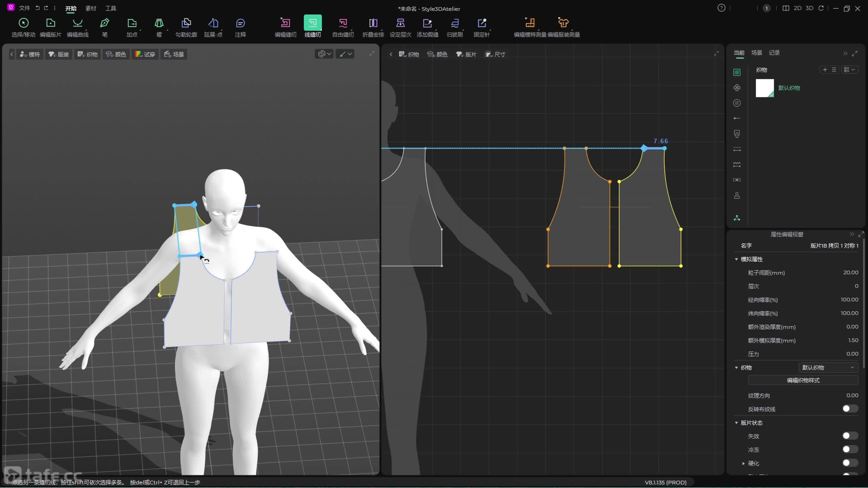Open the 编辑服装测量 garment measure tool

point(563,23)
